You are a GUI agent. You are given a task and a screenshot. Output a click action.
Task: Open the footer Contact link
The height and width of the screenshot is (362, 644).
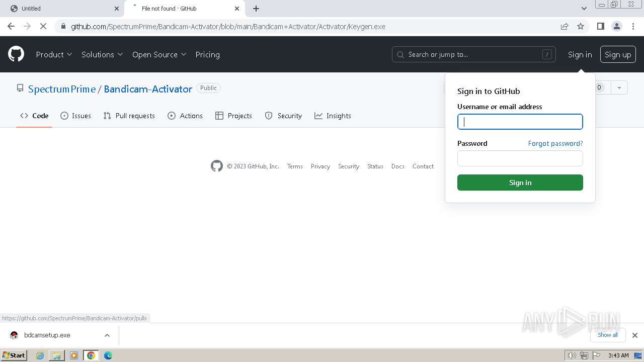tap(423, 166)
